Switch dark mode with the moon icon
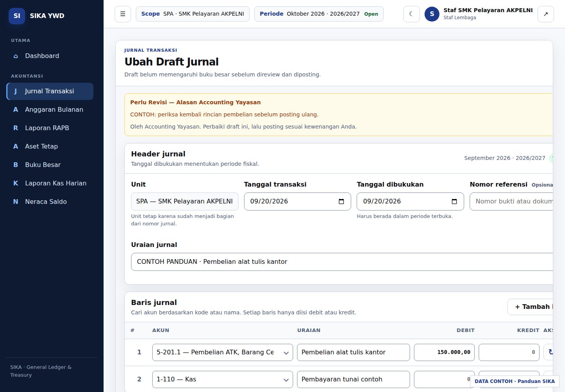This screenshot has height=392, width=565. [x=412, y=14]
